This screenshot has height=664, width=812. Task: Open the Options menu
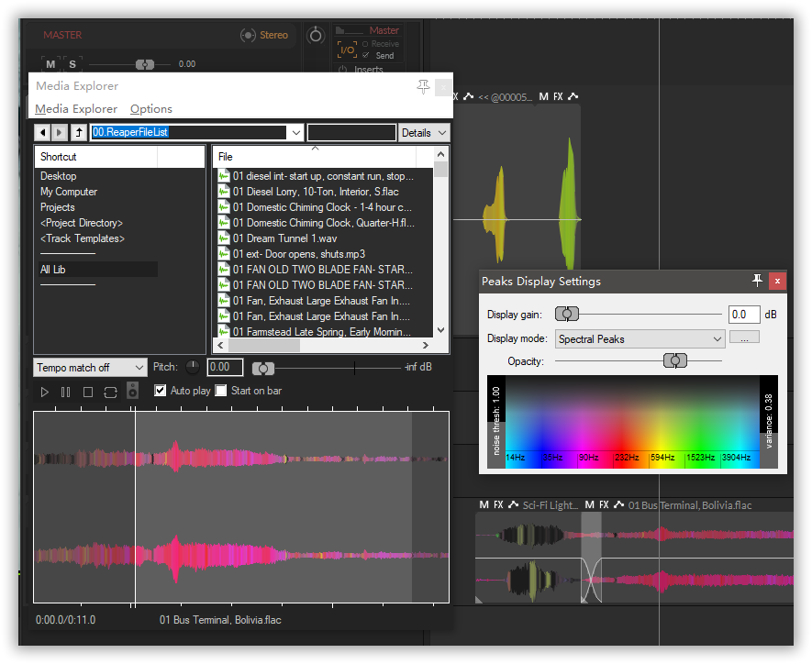151,109
